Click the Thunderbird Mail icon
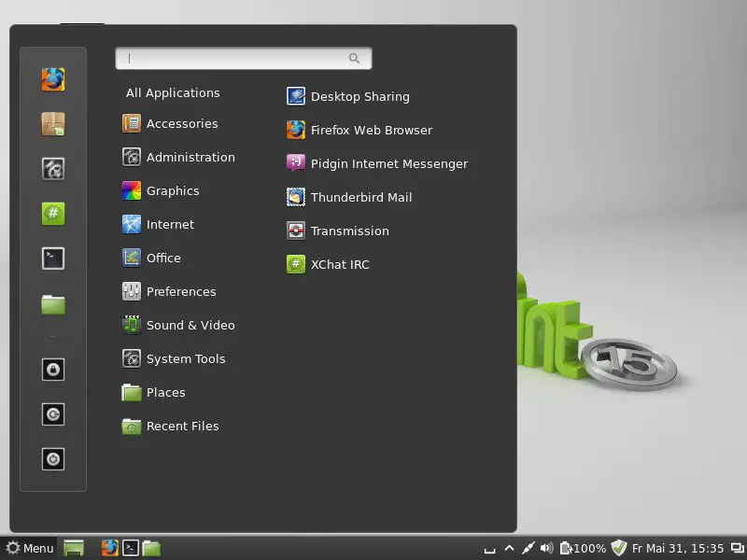Image resolution: width=747 pixels, height=560 pixels. point(295,197)
